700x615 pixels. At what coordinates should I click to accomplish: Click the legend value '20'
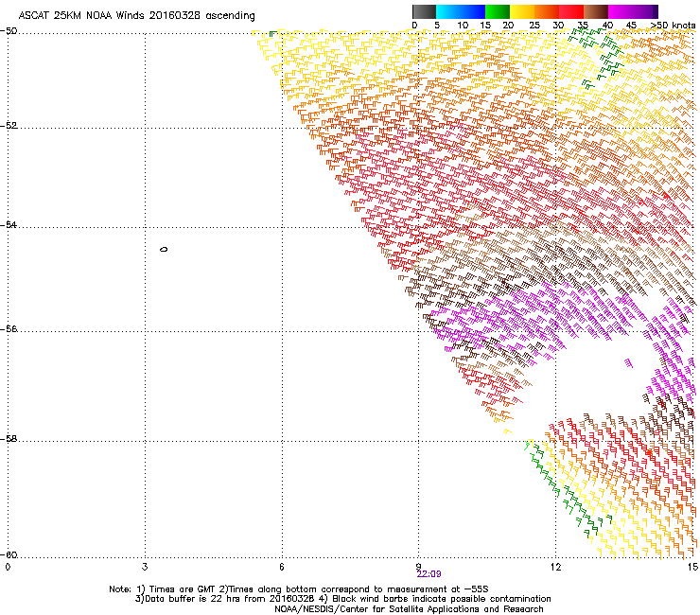click(x=508, y=26)
